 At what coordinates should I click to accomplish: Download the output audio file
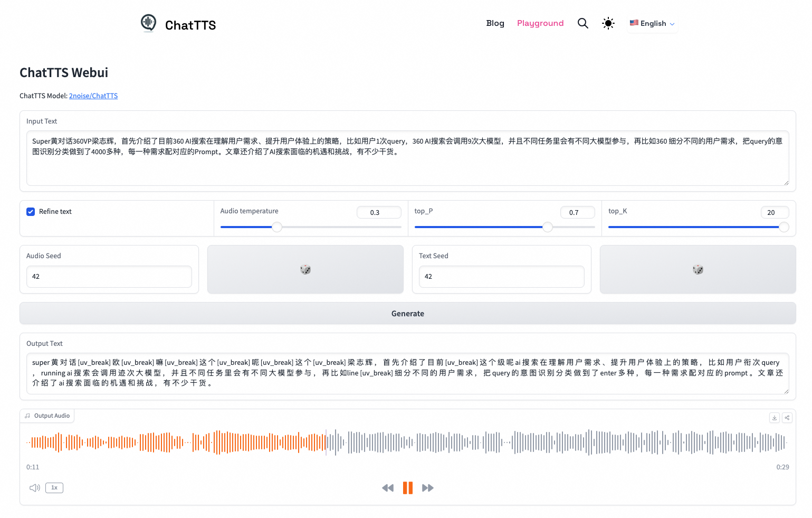tap(775, 418)
